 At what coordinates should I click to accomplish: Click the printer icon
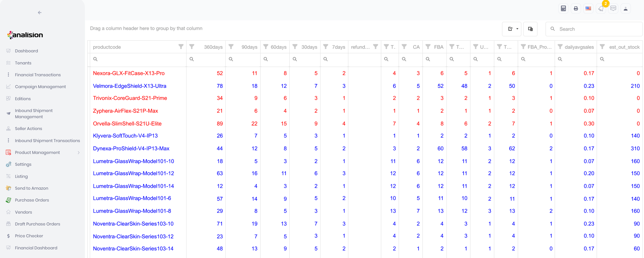[576, 9]
